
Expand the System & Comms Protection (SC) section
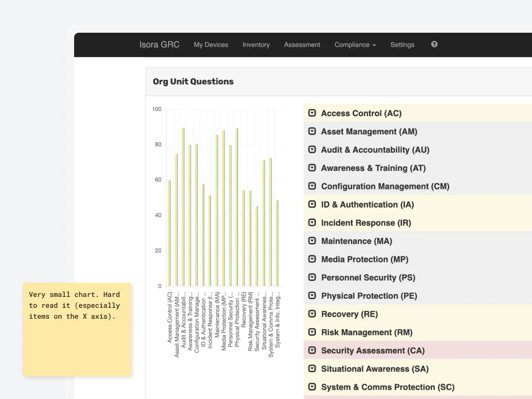[312, 387]
